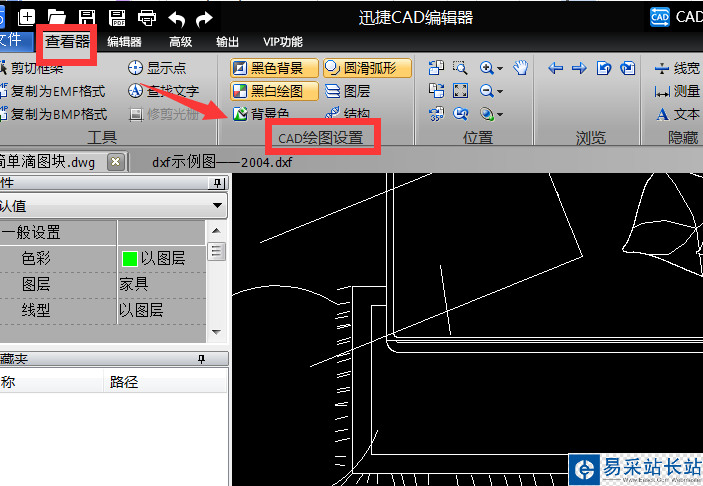Switch to the 高级 advanced tab
The height and width of the screenshot is (486, 703).
[x=180, y=42]
